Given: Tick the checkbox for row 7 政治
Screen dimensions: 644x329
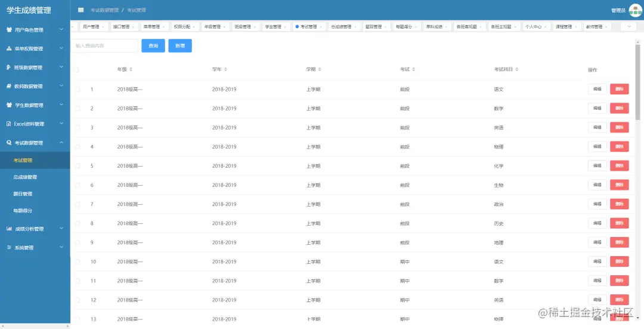Looking at the screenshot, I should point(78,204).
